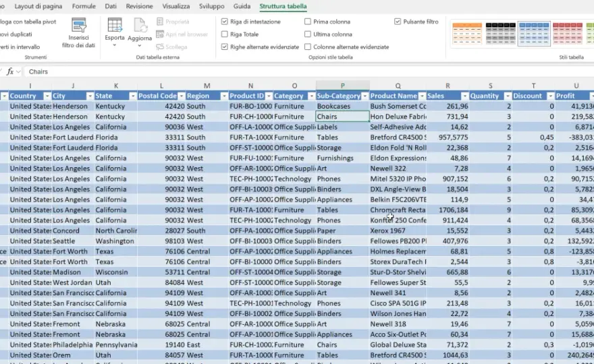Enable Ultima colonna checkbox

point(308,34)
